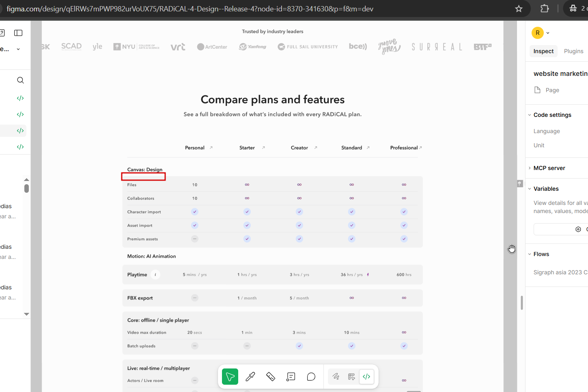588x392 pixels.
Task: Click Batch uploads dash icon under Starter
Action: click(247, 346)
